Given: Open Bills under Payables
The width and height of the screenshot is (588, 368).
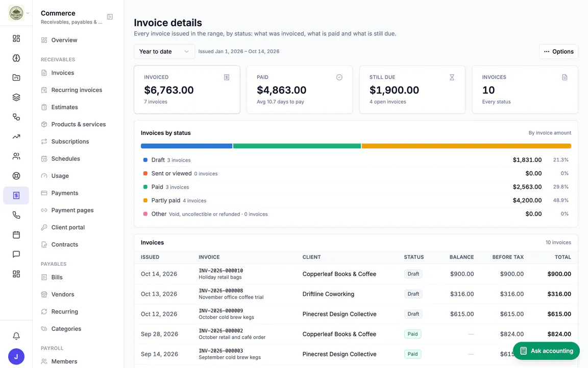Looking at the screenshot, I should pos(57,277).
